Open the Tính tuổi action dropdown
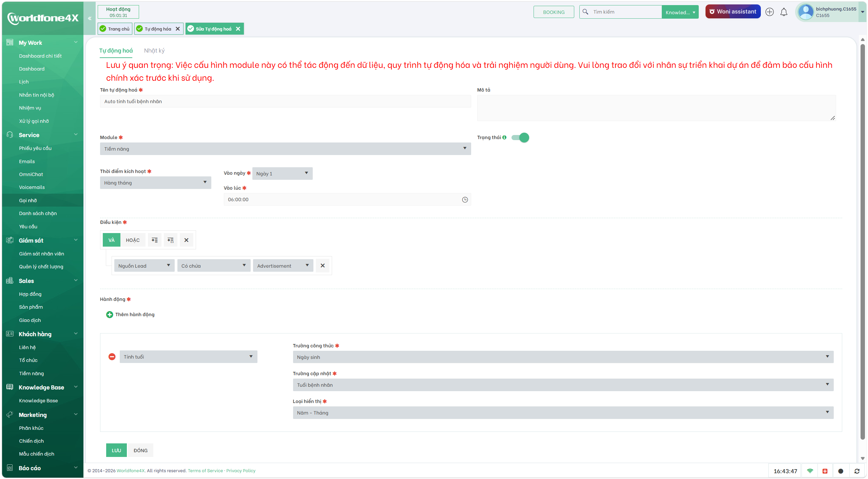Screen dimensions: 868x479 click(x=188, y=357)
